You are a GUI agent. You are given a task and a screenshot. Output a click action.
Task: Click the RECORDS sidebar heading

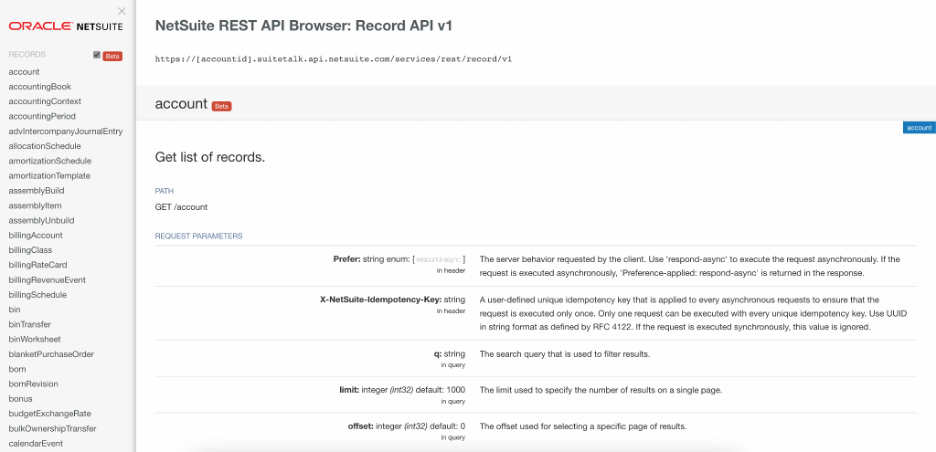pyautogui.click(x=27, y=55)
